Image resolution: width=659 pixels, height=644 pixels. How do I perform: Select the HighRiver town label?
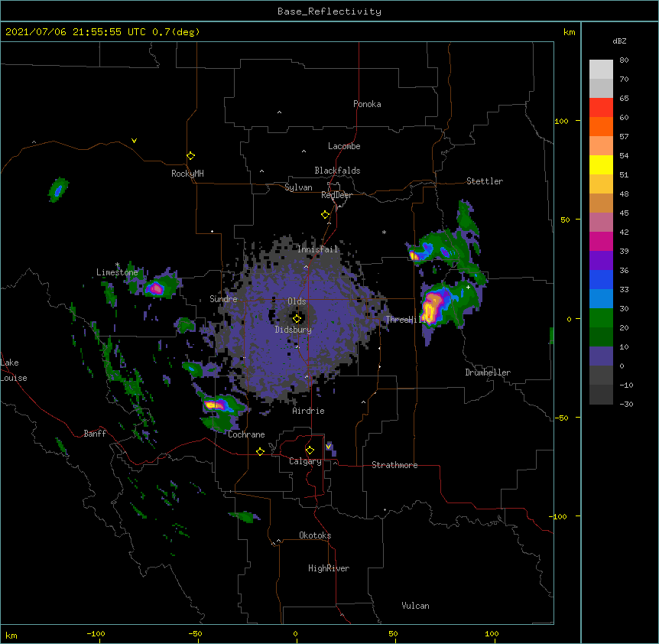[329, 568]
